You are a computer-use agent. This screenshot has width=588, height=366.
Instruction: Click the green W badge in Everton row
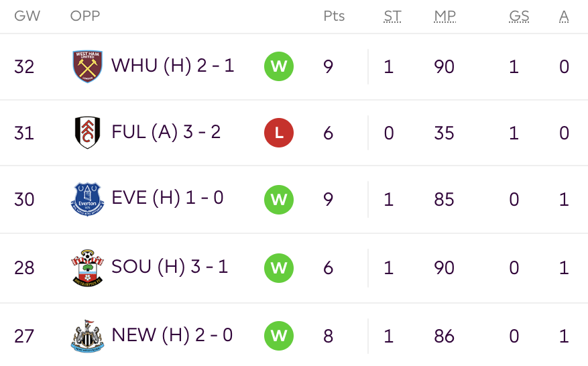coord(279,200)
